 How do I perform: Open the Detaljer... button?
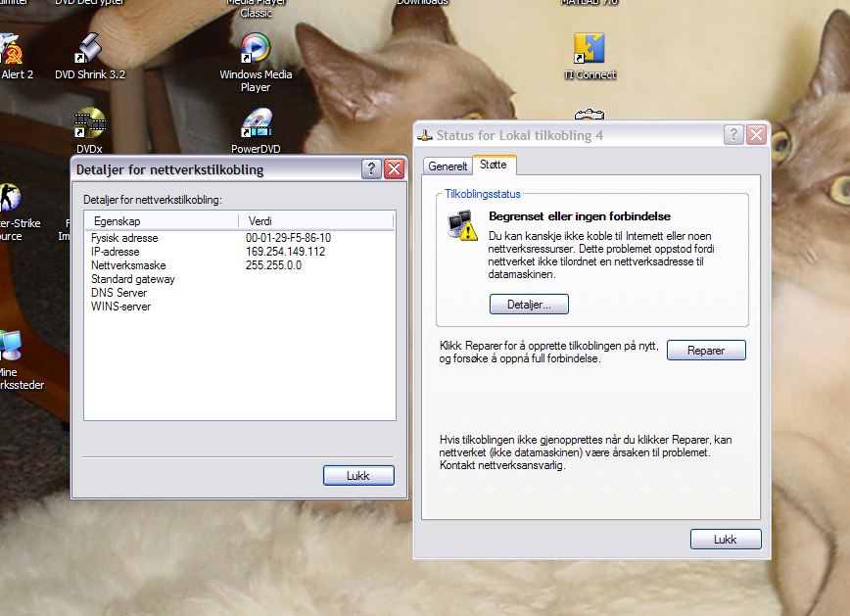click(x=529, y=305)
